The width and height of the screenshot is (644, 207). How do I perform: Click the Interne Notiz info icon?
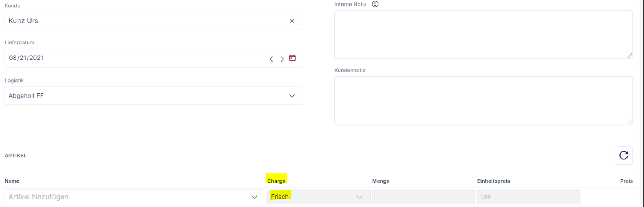click(375, 4)
